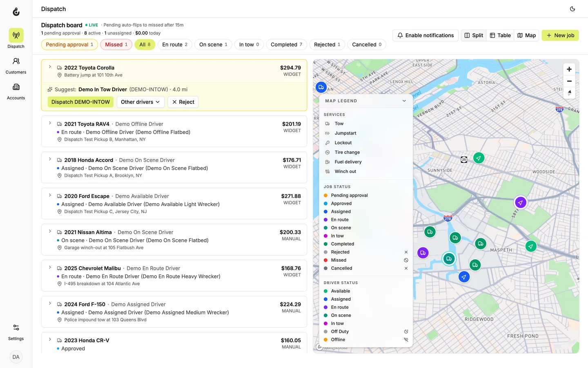The image size is (588, 368).
Task: Toggle dark mode with the moon icon
Action: 572,9
